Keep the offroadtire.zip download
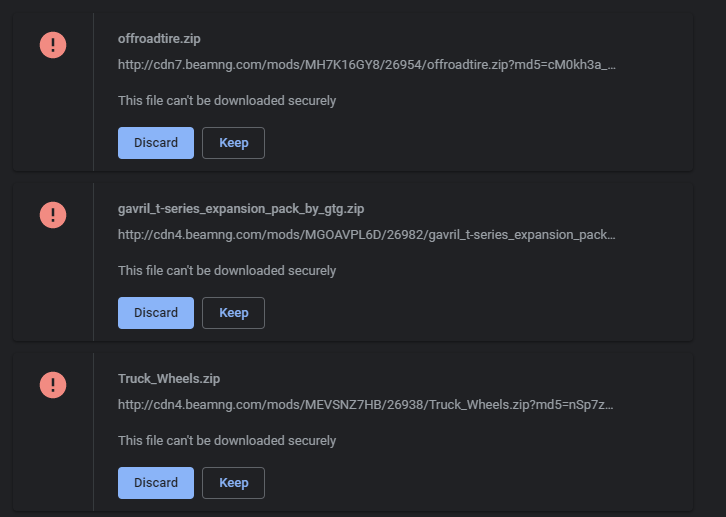The image size is (726, 517). (x=233, y=143)
